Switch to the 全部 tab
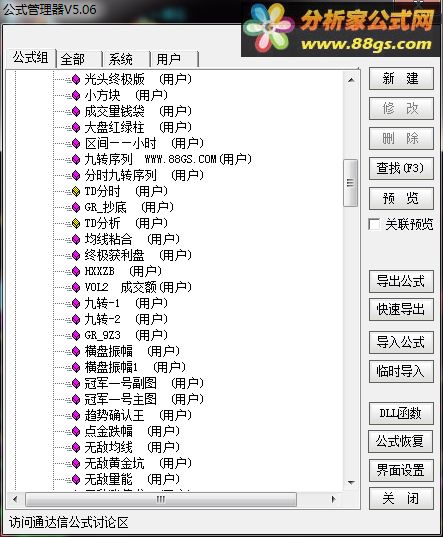443x537 pixels. coord(79,60)
